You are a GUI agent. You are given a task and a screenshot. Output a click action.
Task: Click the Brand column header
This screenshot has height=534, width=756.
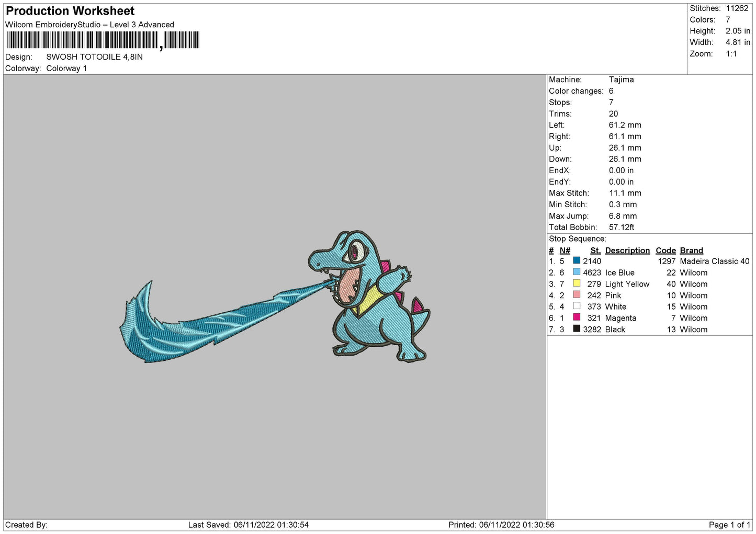[691, 251]
